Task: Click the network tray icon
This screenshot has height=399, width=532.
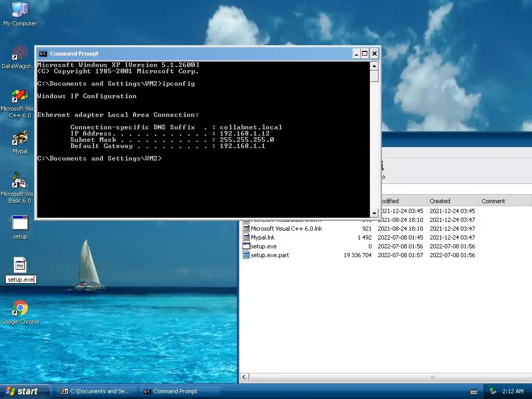Action: click(493, 391)
